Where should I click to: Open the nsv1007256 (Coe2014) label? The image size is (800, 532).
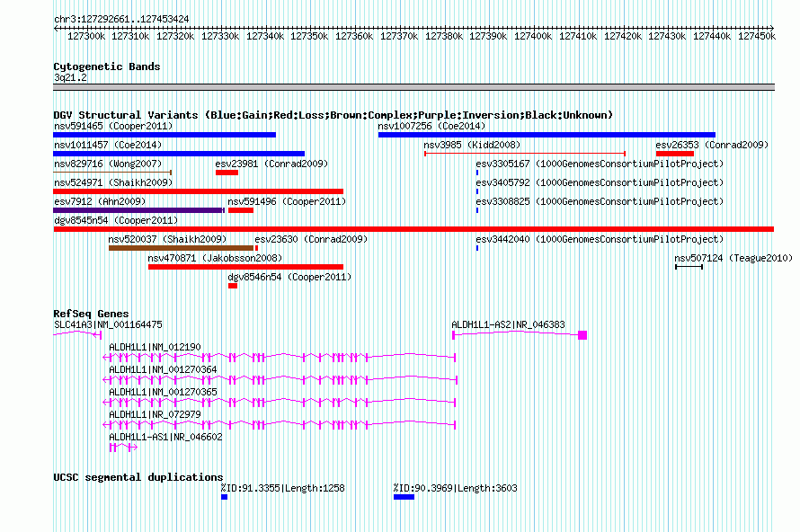pyautogui.click(x=431, y=126)
